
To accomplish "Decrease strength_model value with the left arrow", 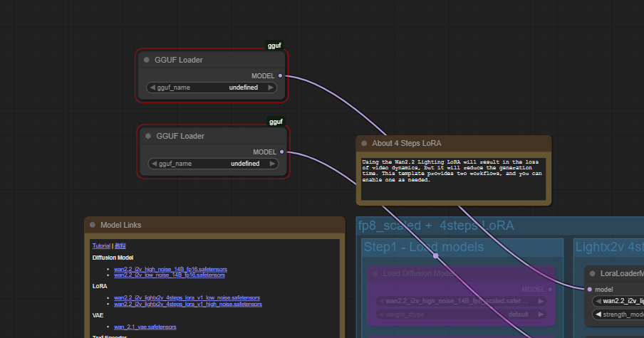I will click(x=598, y=314).
